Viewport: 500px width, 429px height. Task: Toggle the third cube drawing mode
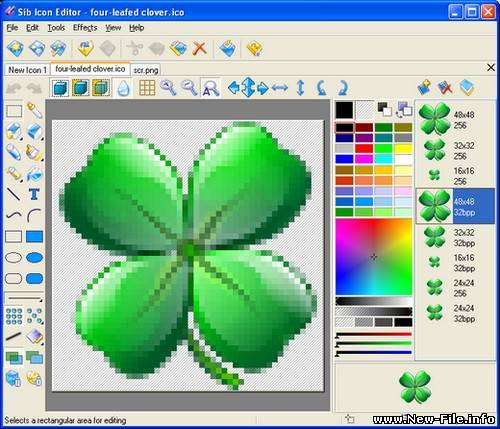pyautogui.click(x=101, y=88)
